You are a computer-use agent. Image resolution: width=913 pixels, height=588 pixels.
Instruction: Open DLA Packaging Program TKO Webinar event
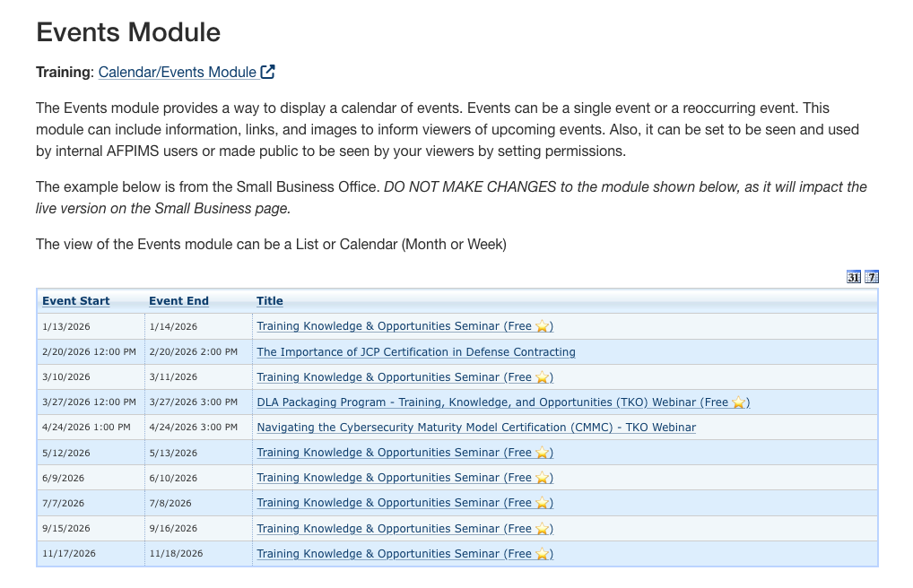(493, 402)
